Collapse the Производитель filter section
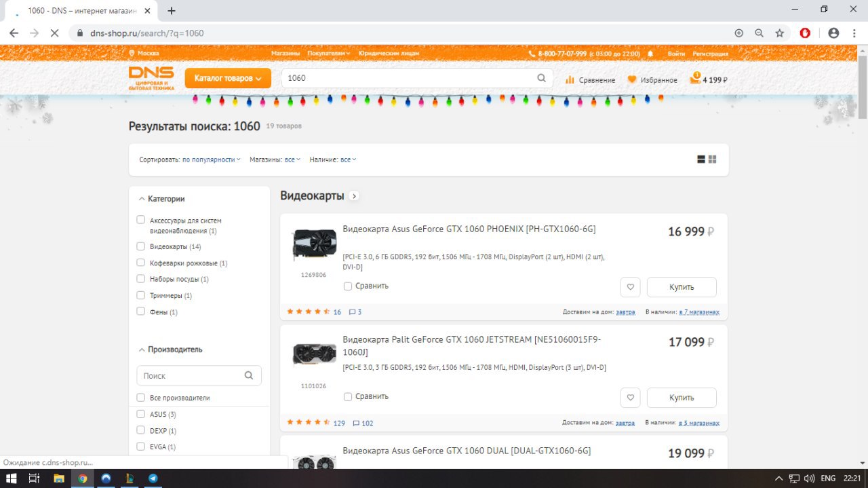Image resolution: width=868 pixels, height=488 pixels. (x=170, y=350)
